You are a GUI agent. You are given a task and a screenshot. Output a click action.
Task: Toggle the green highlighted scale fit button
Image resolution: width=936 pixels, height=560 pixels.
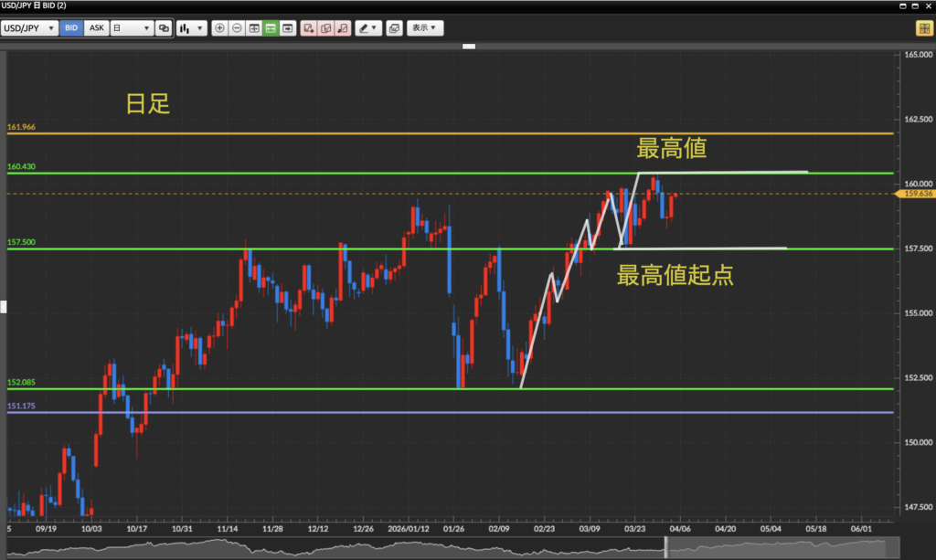tap(271, 28)
